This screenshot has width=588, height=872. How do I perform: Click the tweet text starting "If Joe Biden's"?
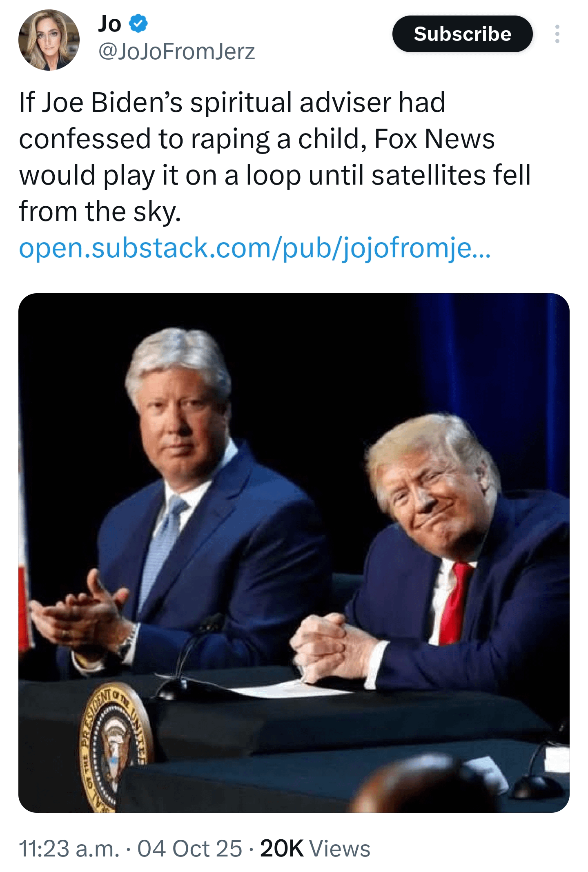point(233,102)
